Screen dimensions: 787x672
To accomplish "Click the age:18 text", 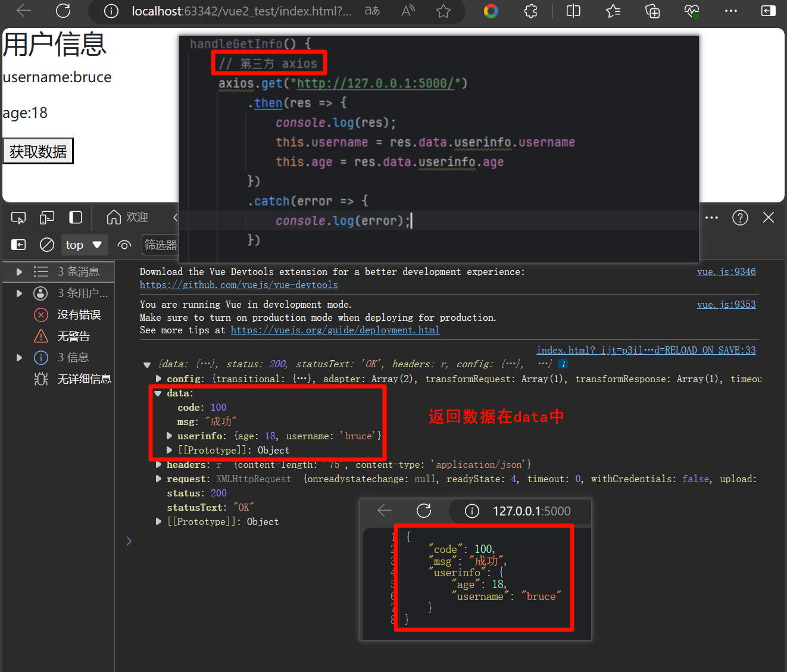I will 25,112.
